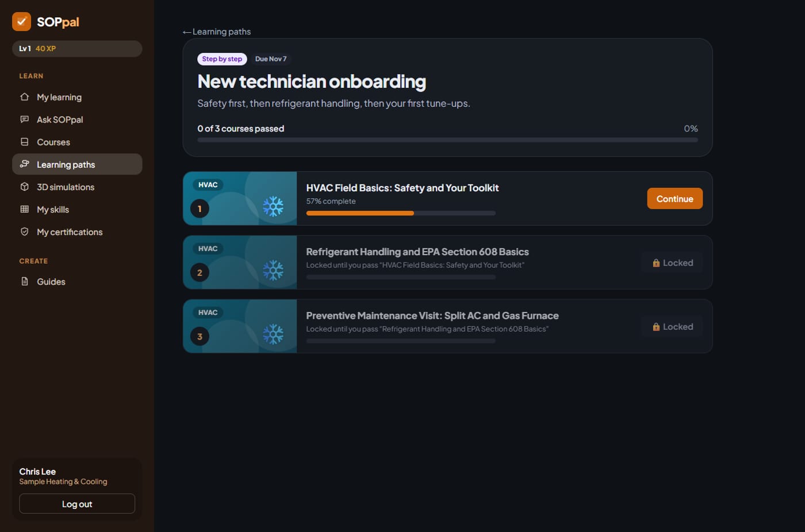Open My learning in the sidebar

[77, 97]
